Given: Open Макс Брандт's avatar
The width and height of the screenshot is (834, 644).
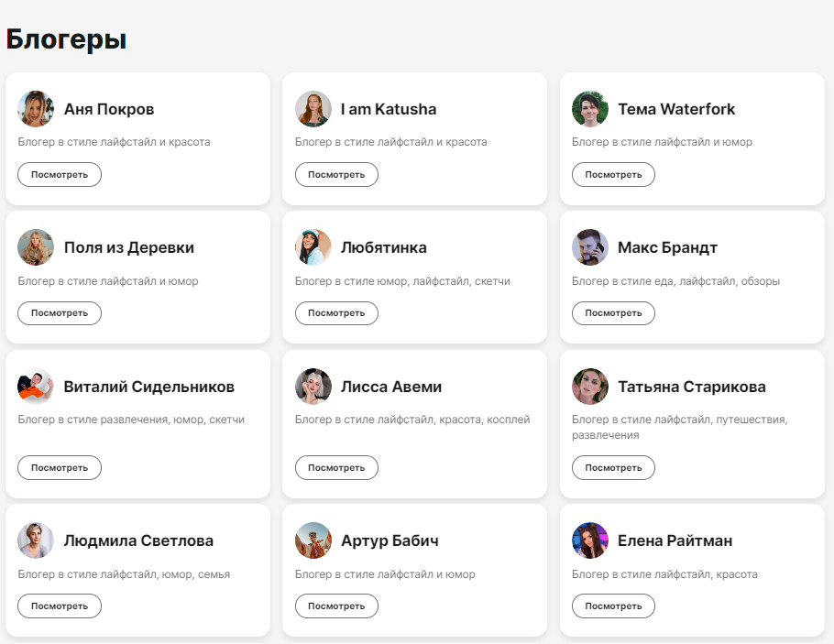Looking at the screenshot, I should point(590,247).
